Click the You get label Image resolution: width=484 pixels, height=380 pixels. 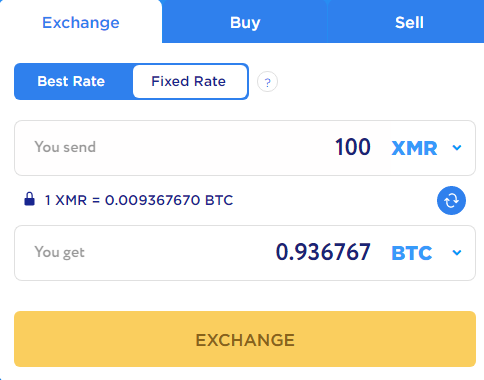pyautogui.click(x=59, y=252)
